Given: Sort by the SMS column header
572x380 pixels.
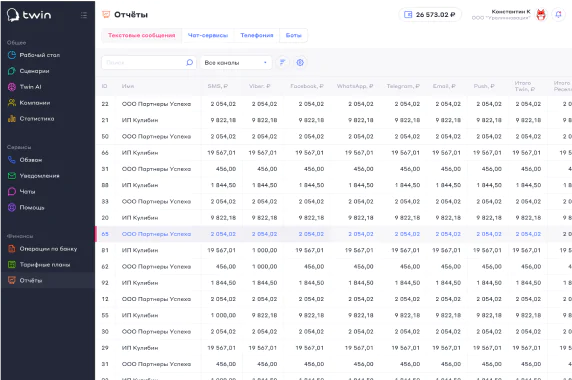Looking at the screenshot, I should tap(217, 86).
